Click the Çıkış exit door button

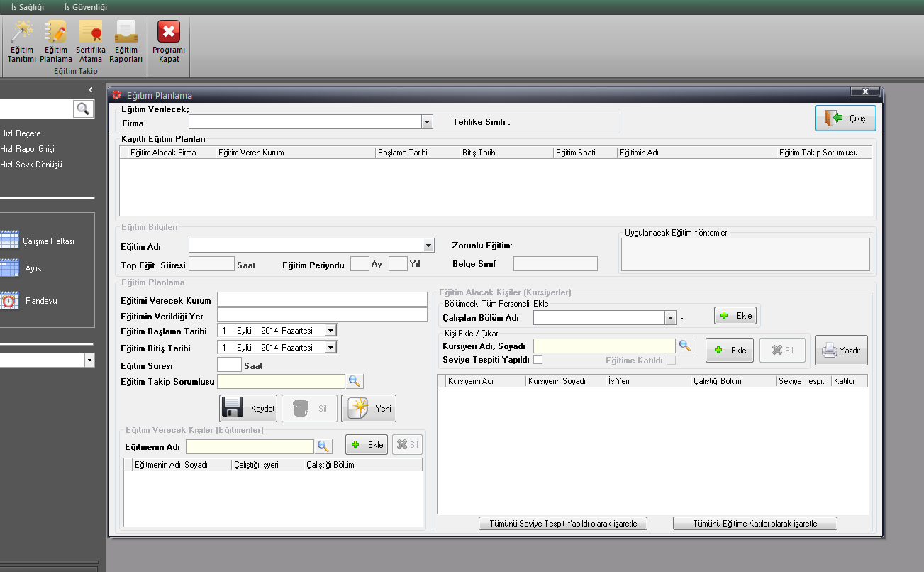pos(845,119)
